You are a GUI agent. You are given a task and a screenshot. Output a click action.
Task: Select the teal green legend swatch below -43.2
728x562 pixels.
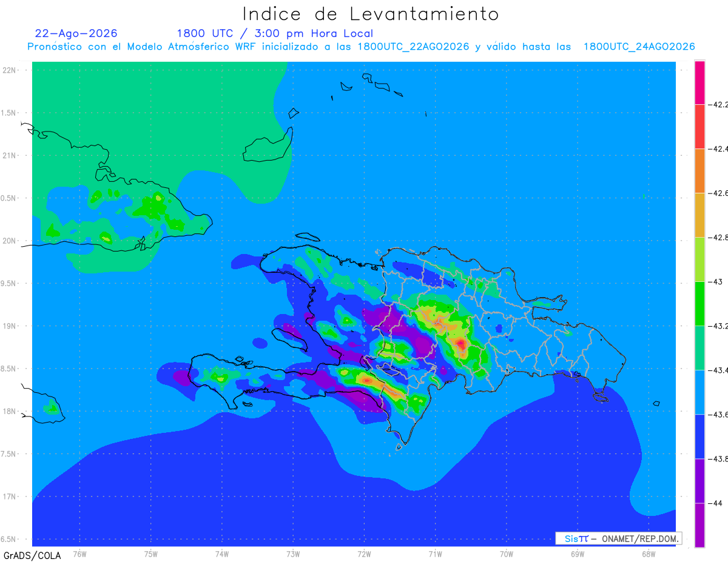699,348
